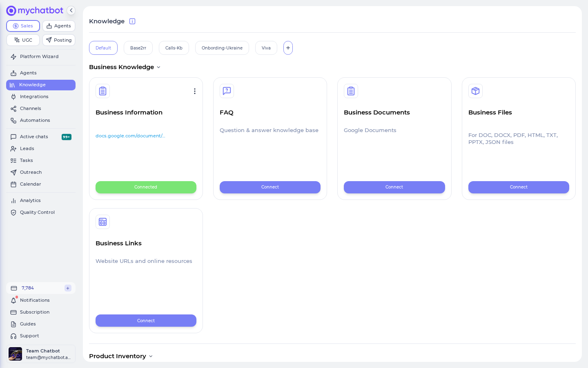Expand the Product Inventory section
The image size is (588, 368).
click(120, 356)
